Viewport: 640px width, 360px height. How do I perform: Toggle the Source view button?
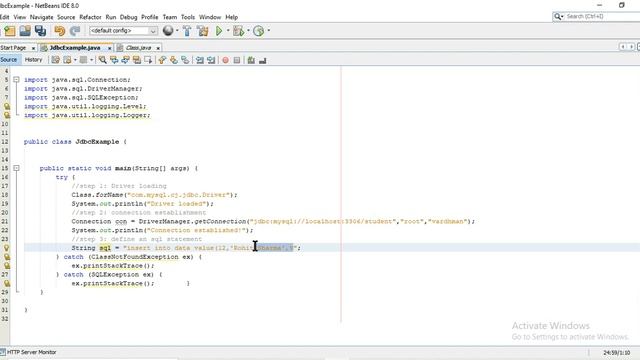[x=9, y=60]
